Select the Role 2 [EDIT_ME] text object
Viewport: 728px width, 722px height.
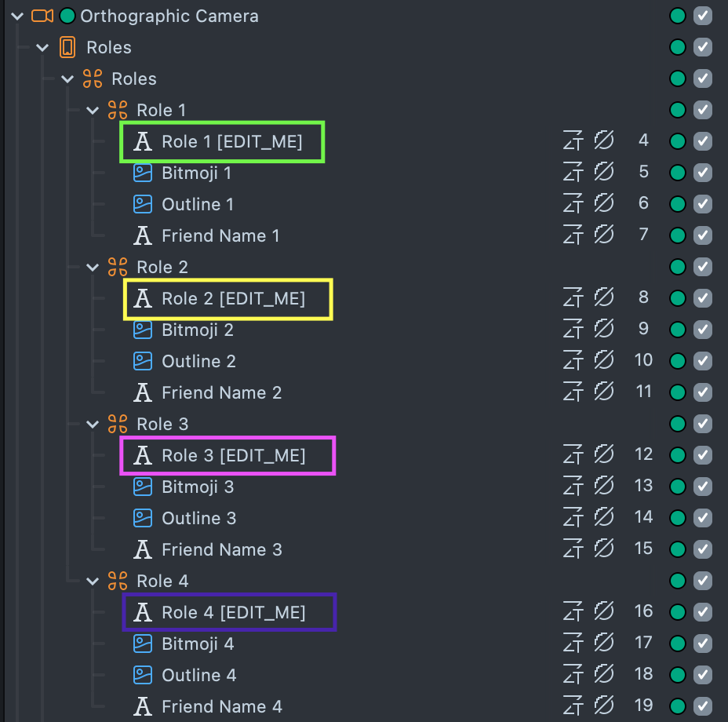(233, 298)
